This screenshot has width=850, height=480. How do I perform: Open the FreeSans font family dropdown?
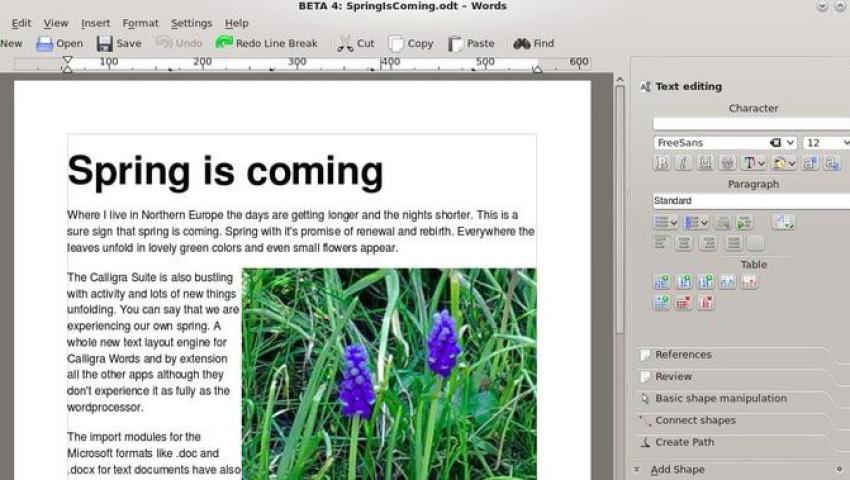pyautogui.click(x=790, y=143)
